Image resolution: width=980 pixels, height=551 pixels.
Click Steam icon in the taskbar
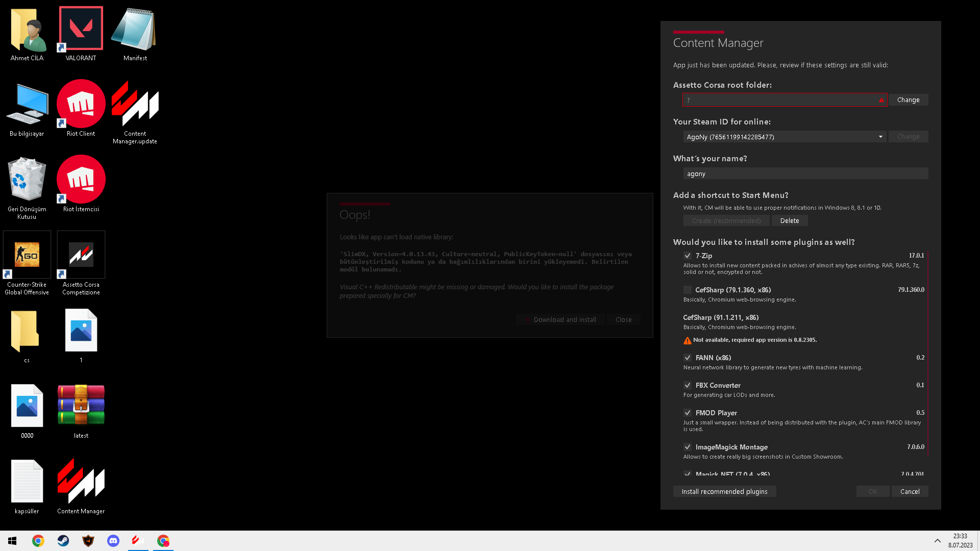point(63,541)
